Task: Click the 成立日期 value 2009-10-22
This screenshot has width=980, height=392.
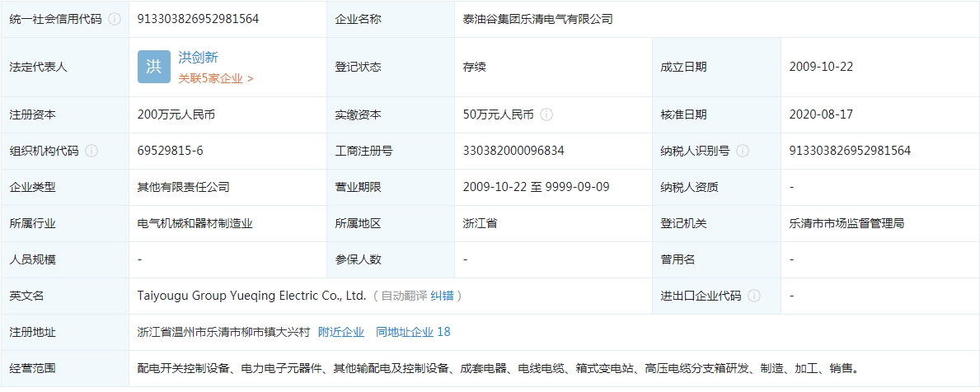Action: [820, 67]
